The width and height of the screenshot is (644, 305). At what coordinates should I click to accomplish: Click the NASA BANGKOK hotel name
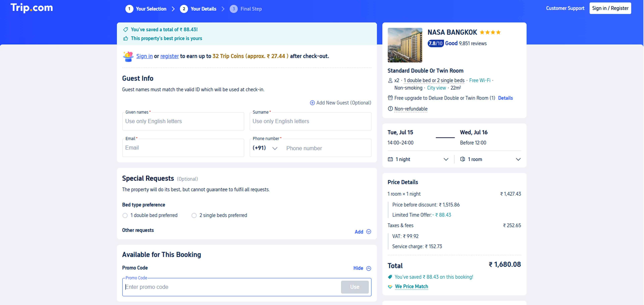452,32
